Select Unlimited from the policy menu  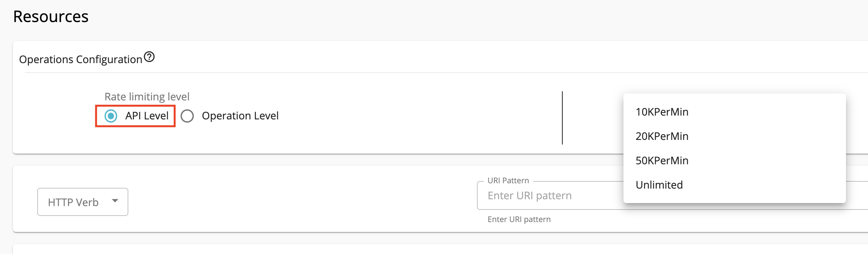pos(660,185)
